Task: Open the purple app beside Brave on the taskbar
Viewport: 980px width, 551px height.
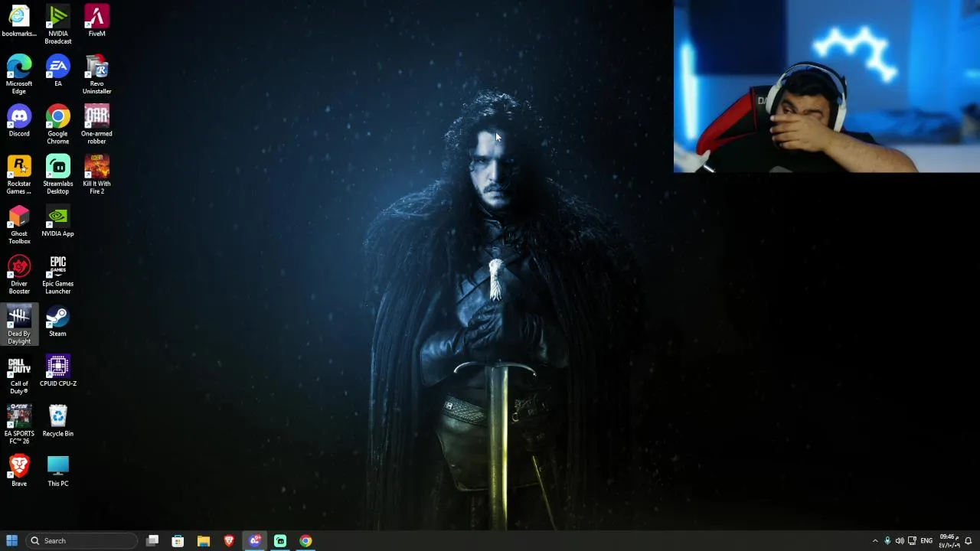Action: pyautogui.click(x=255, y=541)
